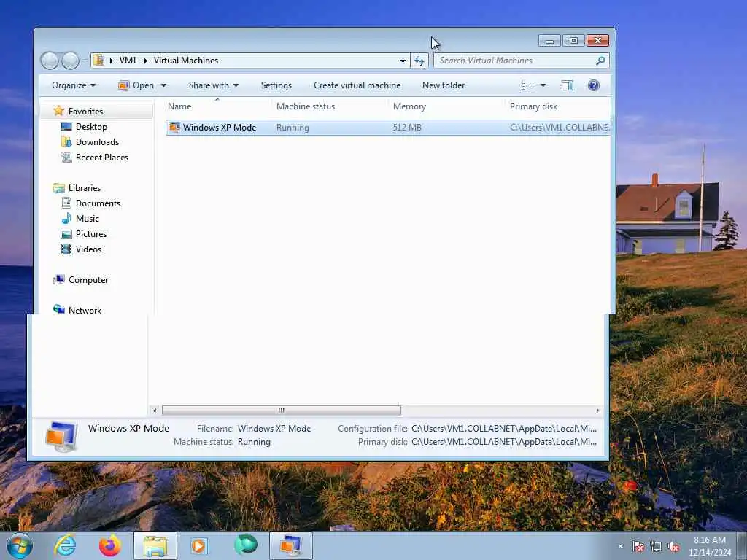Image resolution: width=747 pixels, height=560 pixels.
Task: Show hidden tray icons arrow
Action: pos(620,547)
